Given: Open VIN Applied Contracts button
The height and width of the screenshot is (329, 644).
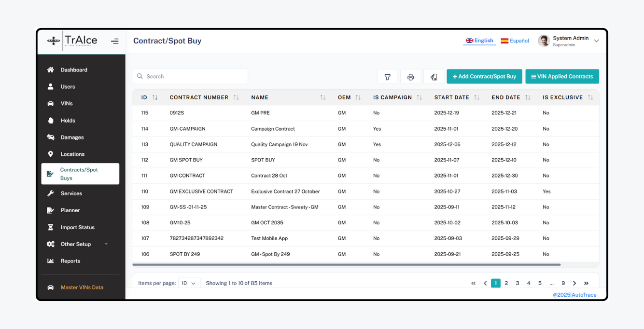Looking at the screenshot, I should coord(562,77).
